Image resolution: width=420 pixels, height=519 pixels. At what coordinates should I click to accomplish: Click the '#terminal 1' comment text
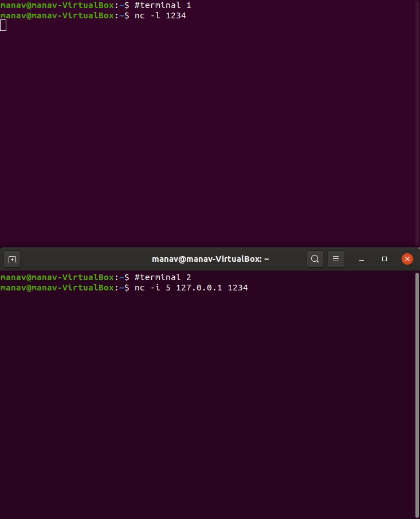(163, 5)
